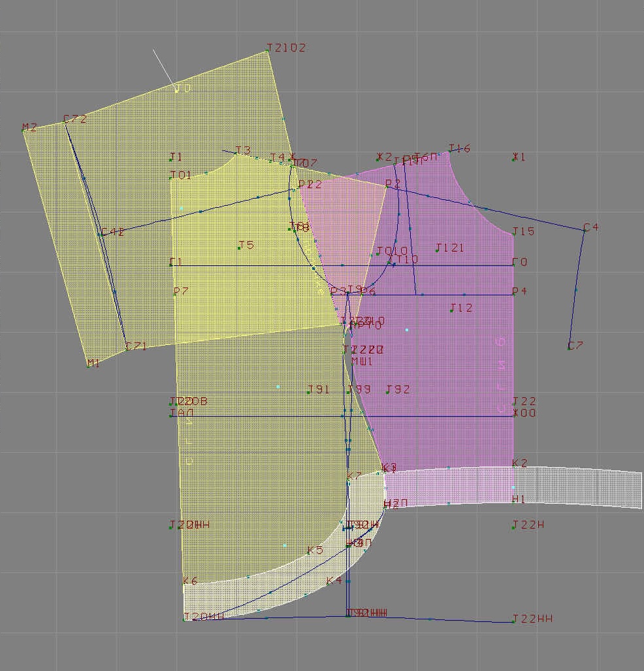Image resolution: width=644 pixels, height=671 pixels.
Task: Select the K6 point at the hem corner
Action: click(x=185, y=583)
